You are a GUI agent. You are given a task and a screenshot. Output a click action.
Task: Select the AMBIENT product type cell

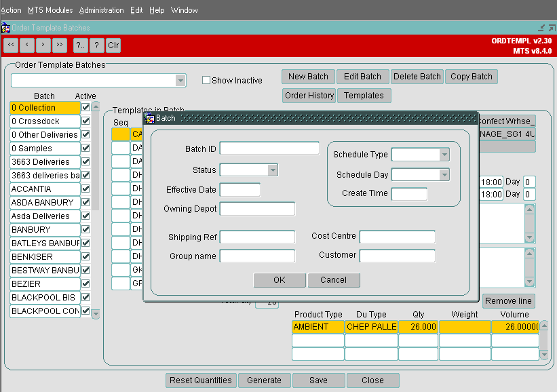pos(318,327)
